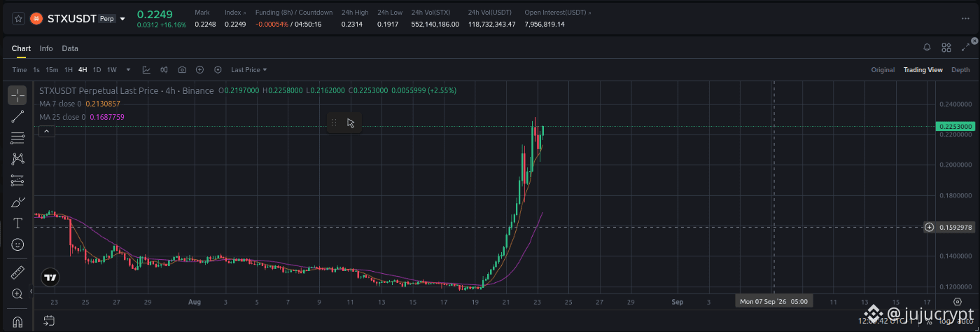This screenshot has width=980, height=332.
Task: Open the STXUSDT pair selector dropdown
Action: pyautogui.click(x=123, y=19)
